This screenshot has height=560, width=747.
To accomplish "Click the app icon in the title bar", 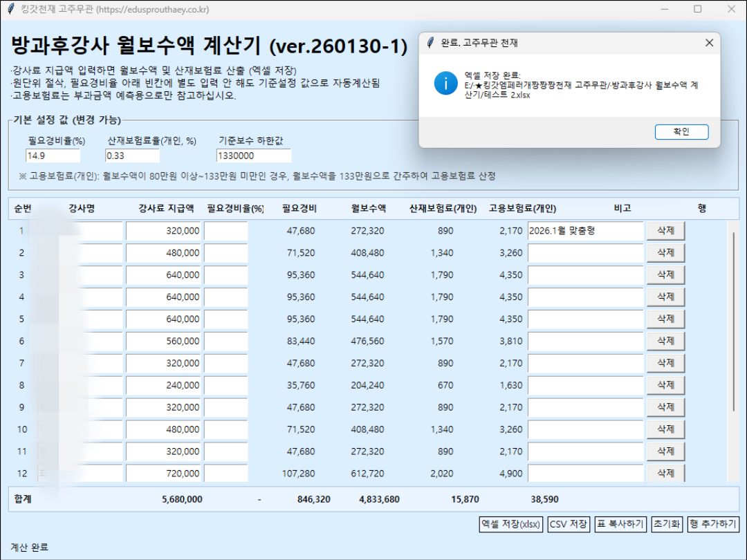I will click(x=10, y=9).
